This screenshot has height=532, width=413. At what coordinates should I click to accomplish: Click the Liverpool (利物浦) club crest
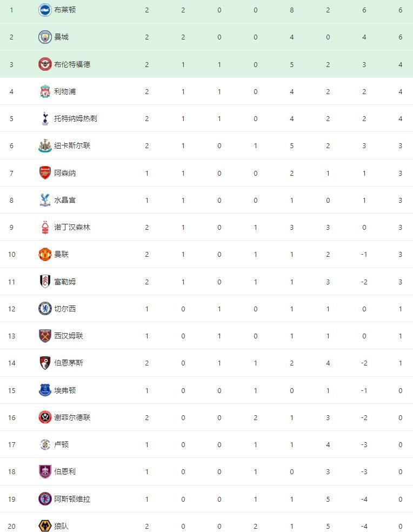(x=45, y=91)
